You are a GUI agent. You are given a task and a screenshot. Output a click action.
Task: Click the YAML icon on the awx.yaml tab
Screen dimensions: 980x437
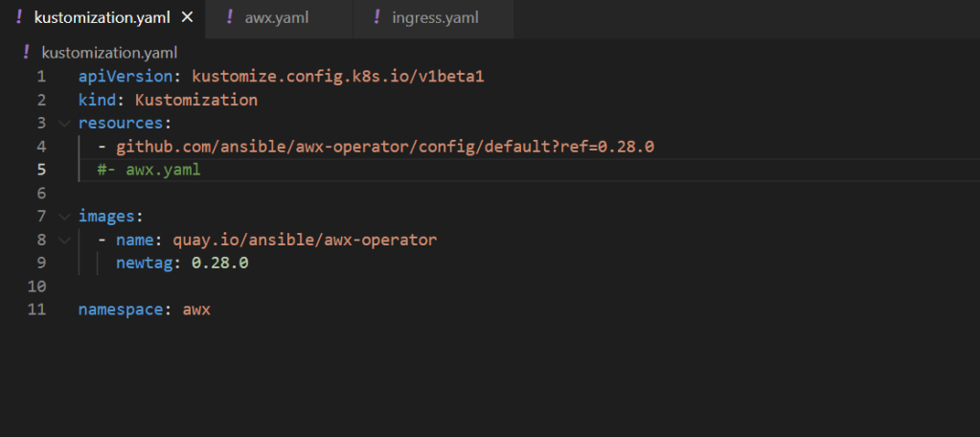(x=231, y=17)
